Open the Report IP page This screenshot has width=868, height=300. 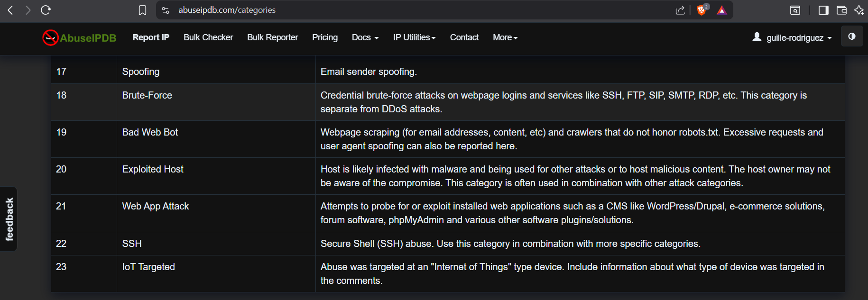[150, 37]
